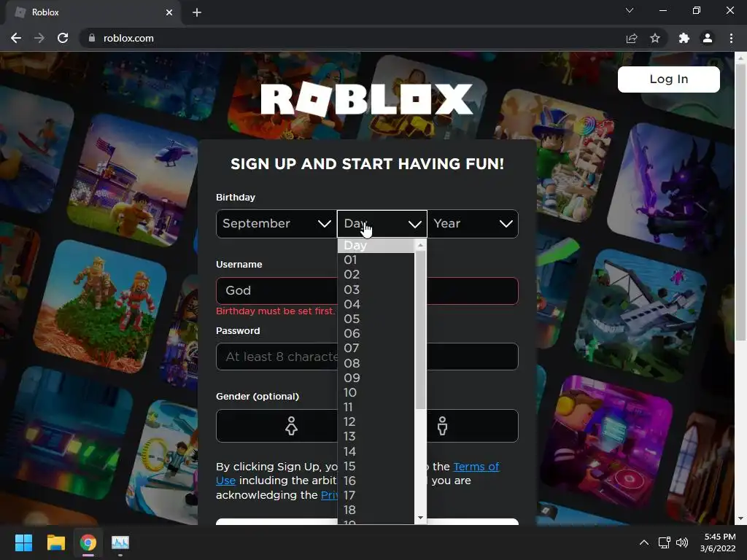Image resolution: width=747 pixels, height=560 pixels.
Task: Choose day 05 from the list
Action: pyautogui.click(x=376, y=319)
